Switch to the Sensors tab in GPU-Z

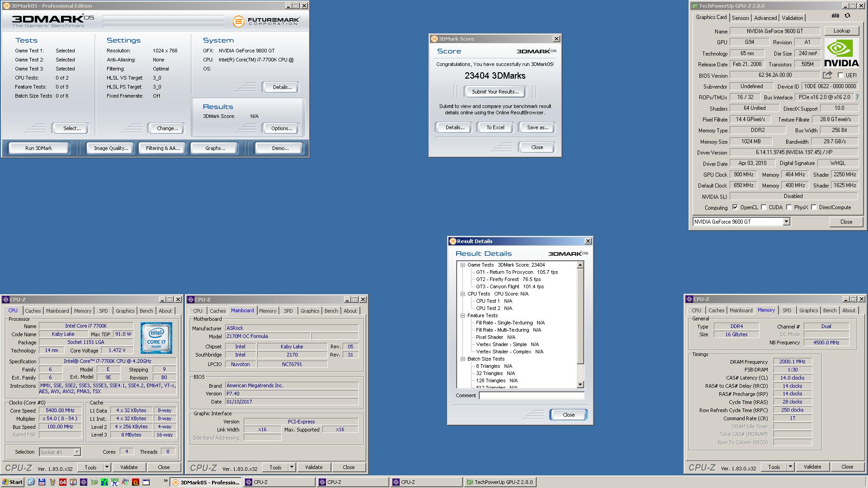tap(741, 18)
